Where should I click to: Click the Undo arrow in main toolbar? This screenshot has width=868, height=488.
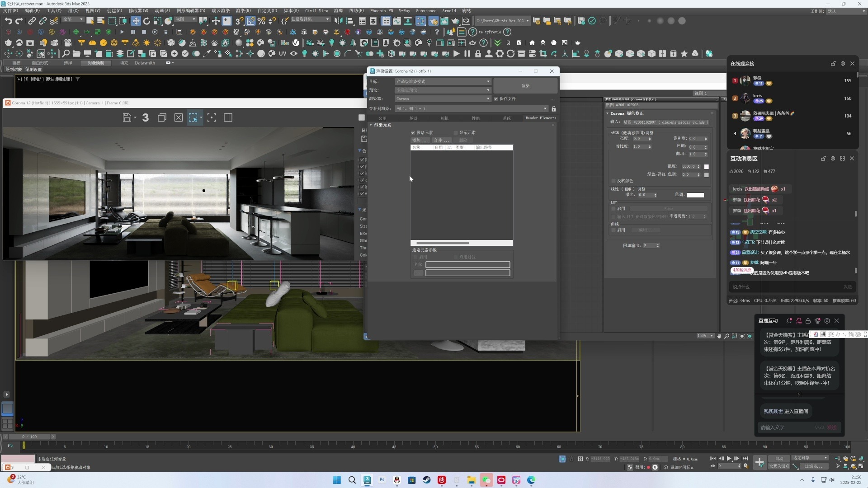coord(8,21)
